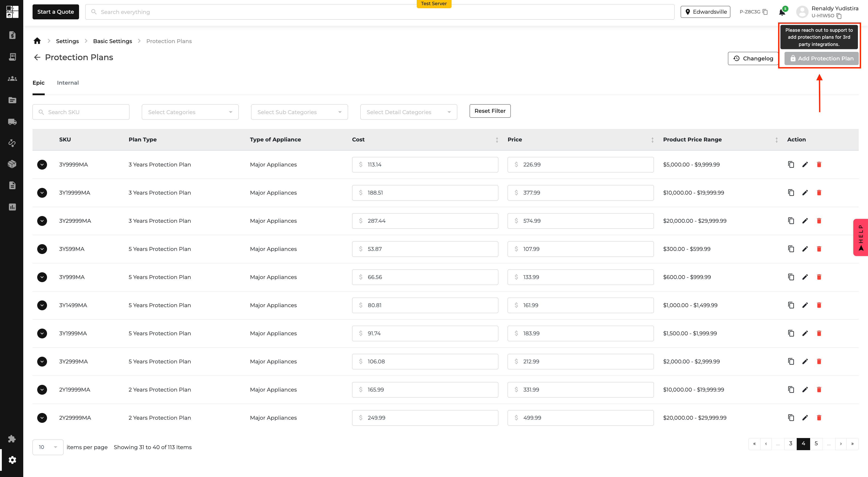Click the Start a Quote button
The height and width of the screenshot is (477, 868).
click(56, 12)
